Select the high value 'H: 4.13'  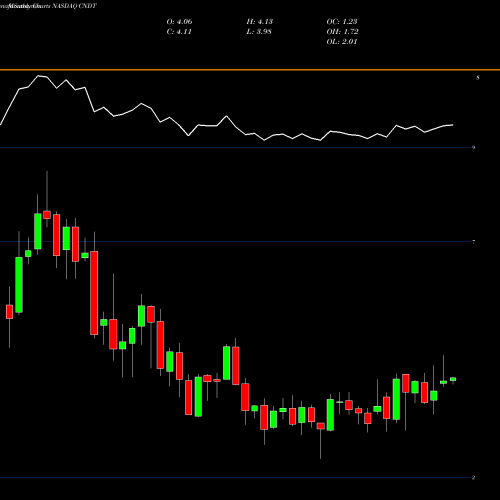coord(260,22)
